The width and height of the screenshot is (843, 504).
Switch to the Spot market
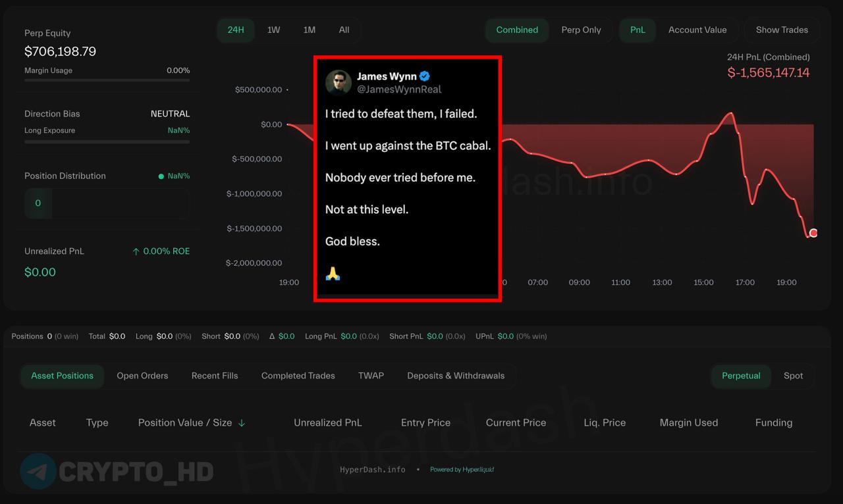pyautogui.click(x=793, y=376)
